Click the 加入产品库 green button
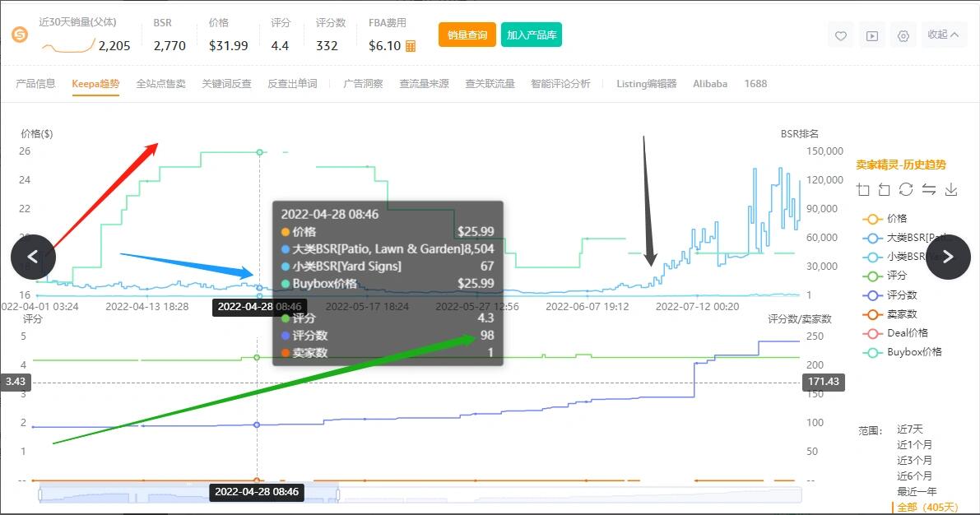 click(532, 35)
